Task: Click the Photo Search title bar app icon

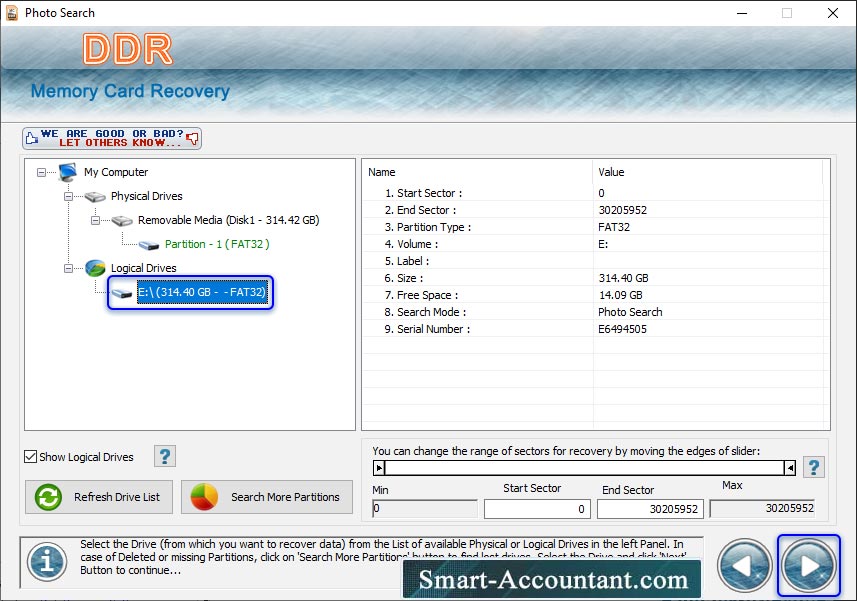Action: (11, 13)
